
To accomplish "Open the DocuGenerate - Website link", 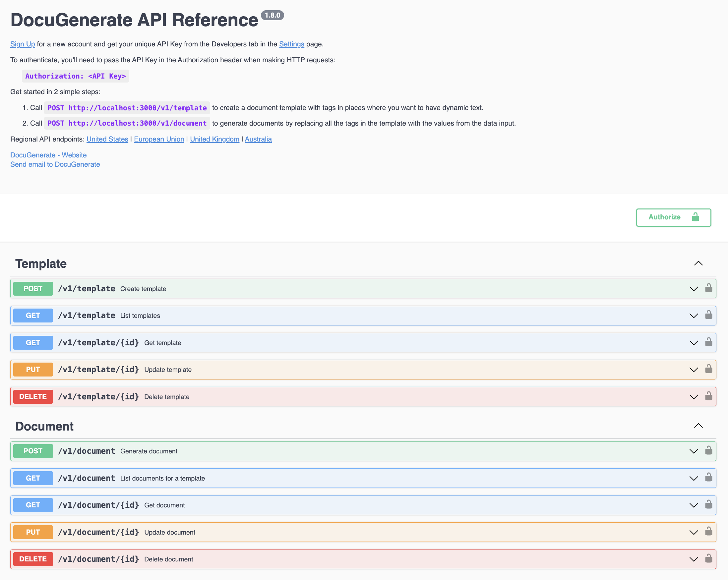I will [48, 155].
